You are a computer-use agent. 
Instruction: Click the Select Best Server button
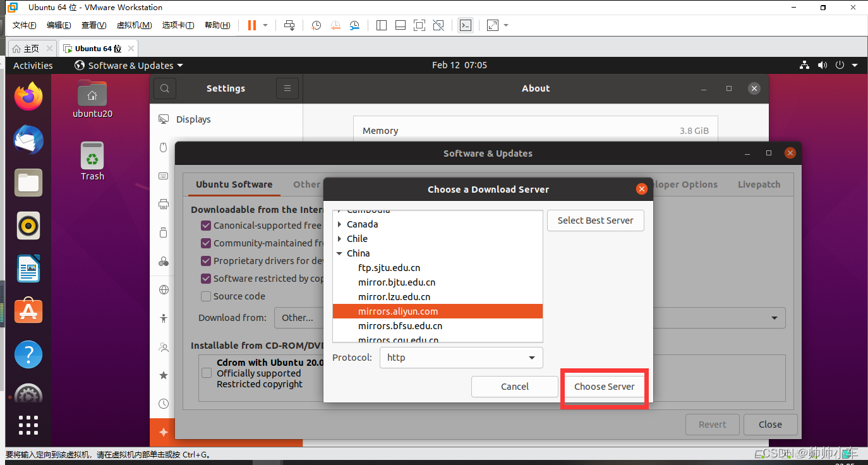[595, 220]
